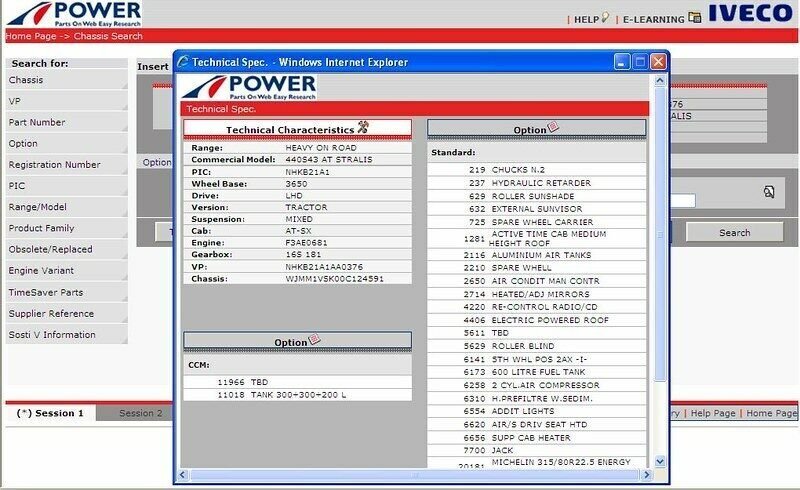Choose TimeSaver Parts from sidebar
The height and width of the screenshot is (490, 800).
coord(67,292)
